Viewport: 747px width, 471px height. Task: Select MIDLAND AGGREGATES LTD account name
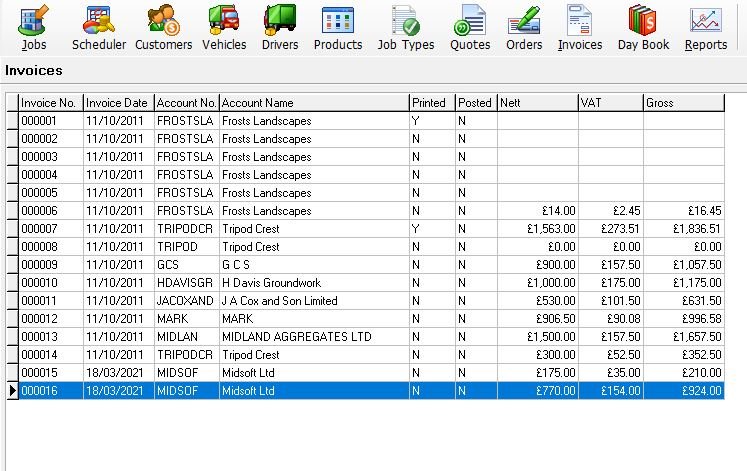[314, 337]
